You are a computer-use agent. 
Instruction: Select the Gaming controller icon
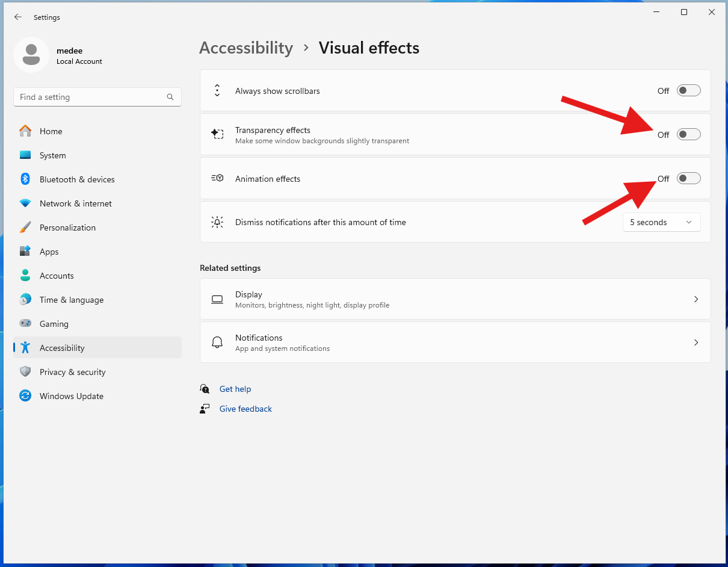tap(25, 324)
